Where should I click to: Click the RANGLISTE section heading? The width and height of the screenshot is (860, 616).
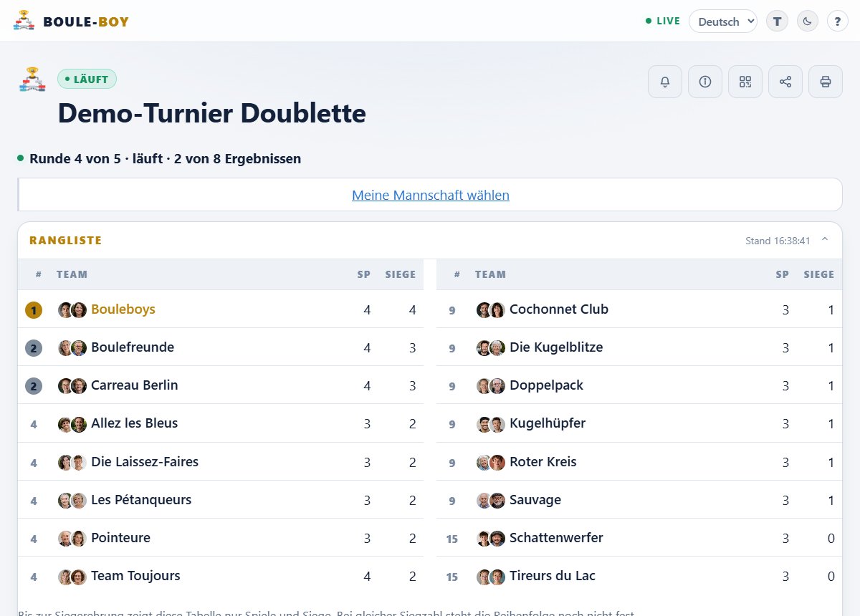click(66, 241)
